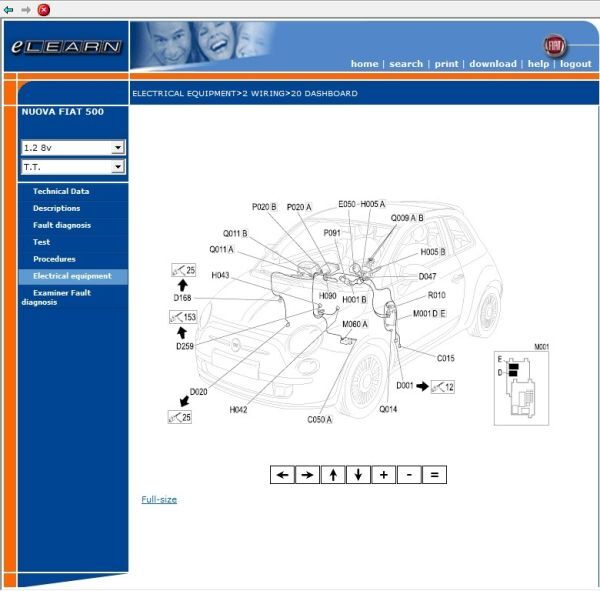Pan diagram left with the left arrow button
Image resolution: width=600 pixels, height=591 pixels.
tap(282, 475)
